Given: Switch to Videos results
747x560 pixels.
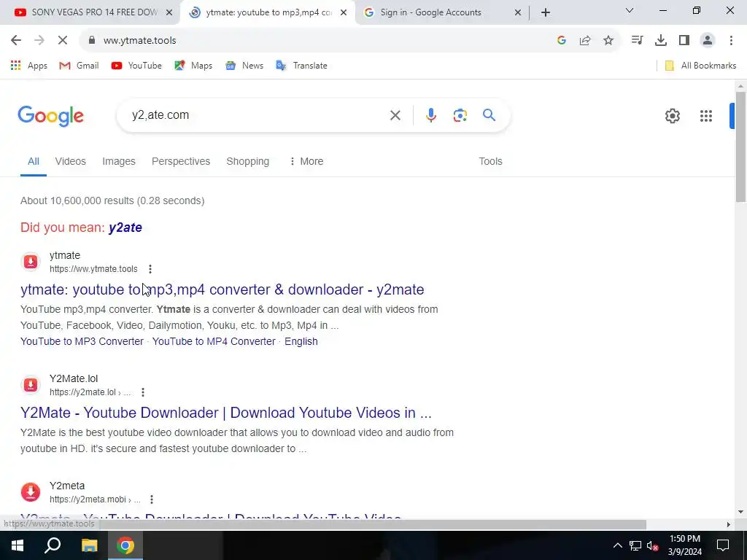Looking at the screenshot, I should pyautogui.click(x=71, y=161).
